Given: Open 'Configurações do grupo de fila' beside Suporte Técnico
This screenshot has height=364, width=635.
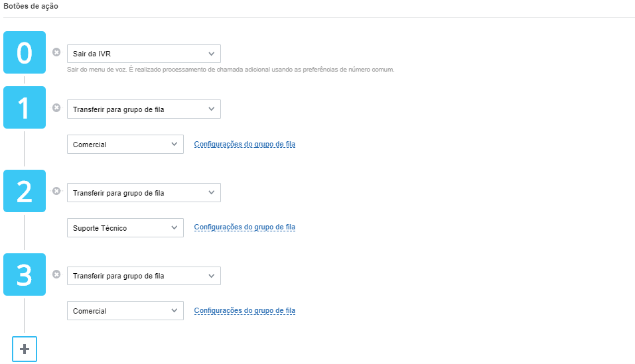Looking at the screenshot, I should coord(245,227).
